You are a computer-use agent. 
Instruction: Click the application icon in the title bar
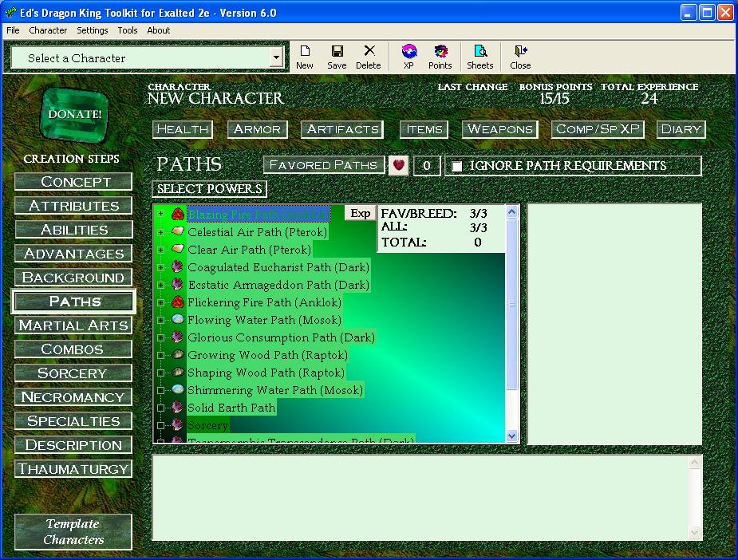(10, 13)
